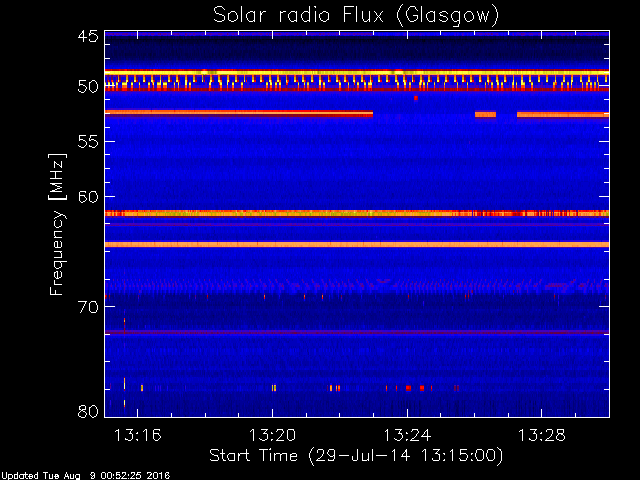Click the orange band near 61.5 MHz
Screen dimensions: 640x480
357,213
